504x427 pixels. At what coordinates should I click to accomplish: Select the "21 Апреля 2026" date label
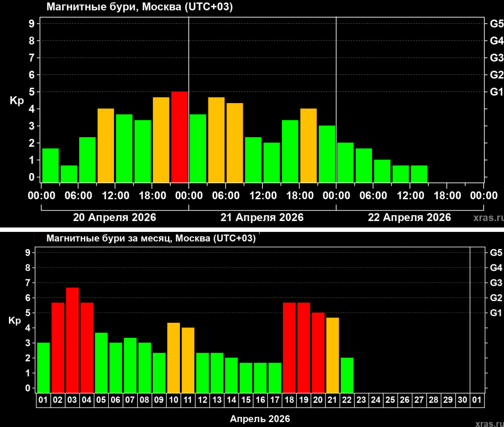(262, 217)
